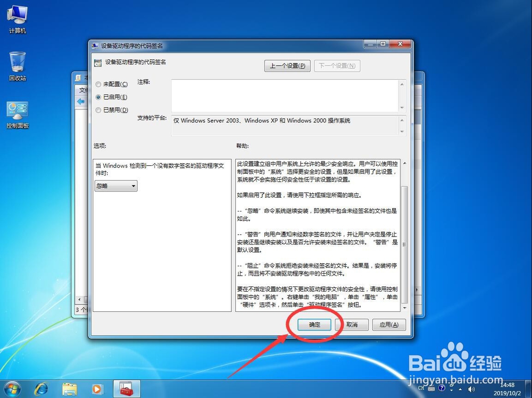
Task: Maximize the 设备驱动程序的代码签名 dialog
Action: pyautogui.click(x=383, y=44)
